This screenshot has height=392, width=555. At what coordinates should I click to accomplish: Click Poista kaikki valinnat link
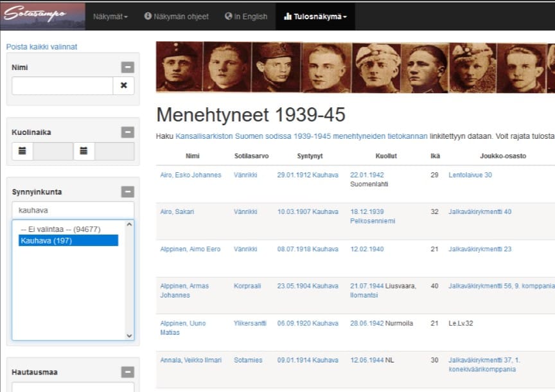[x=42, y=47]
